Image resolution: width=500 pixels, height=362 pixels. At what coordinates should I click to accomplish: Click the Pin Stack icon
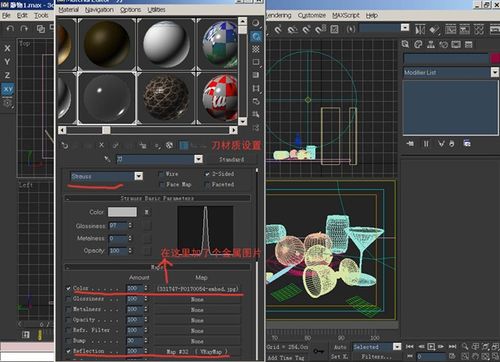[x=410, y=144]
